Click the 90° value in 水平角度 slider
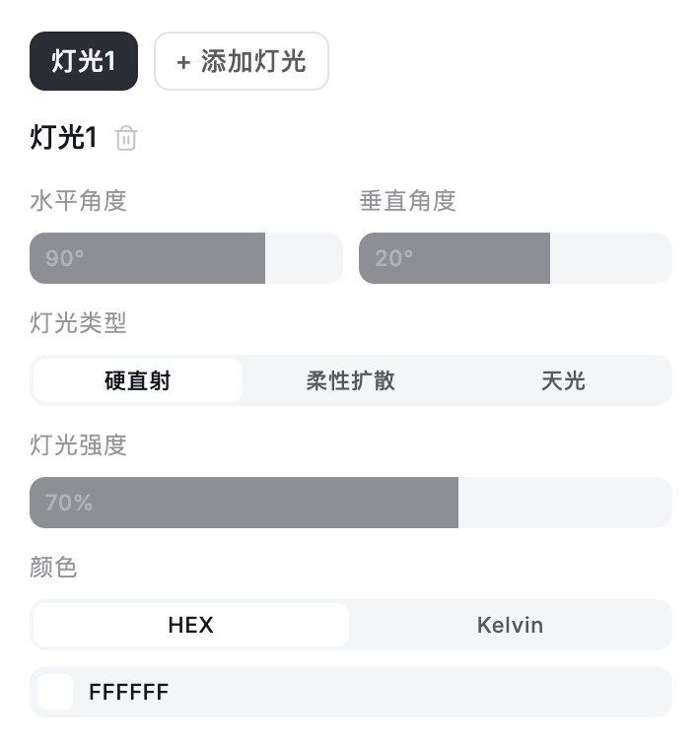Screen dimensions: 700x747 65,258
